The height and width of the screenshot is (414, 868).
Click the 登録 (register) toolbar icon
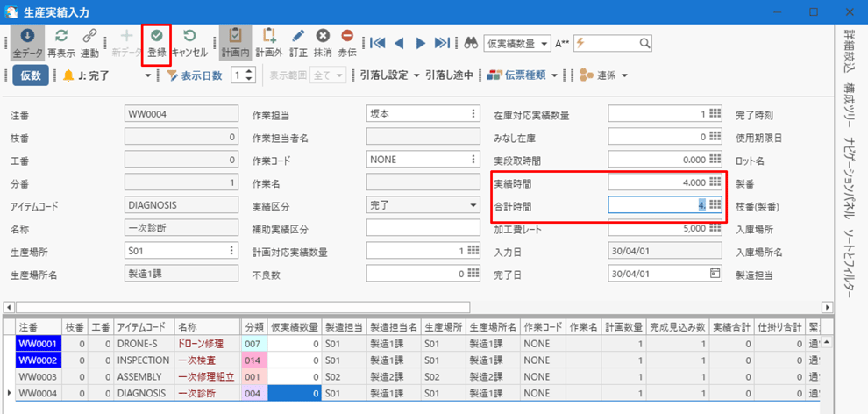[157, 42]
